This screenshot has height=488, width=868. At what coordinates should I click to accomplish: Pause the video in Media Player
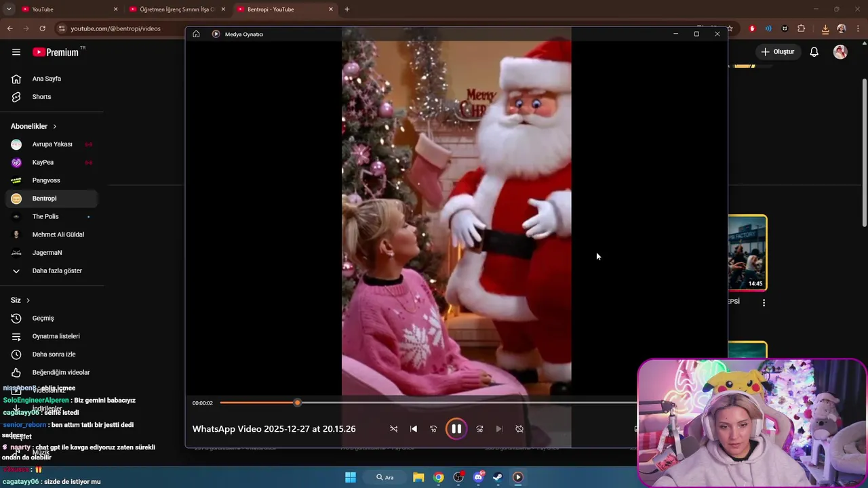pos(456,429)
